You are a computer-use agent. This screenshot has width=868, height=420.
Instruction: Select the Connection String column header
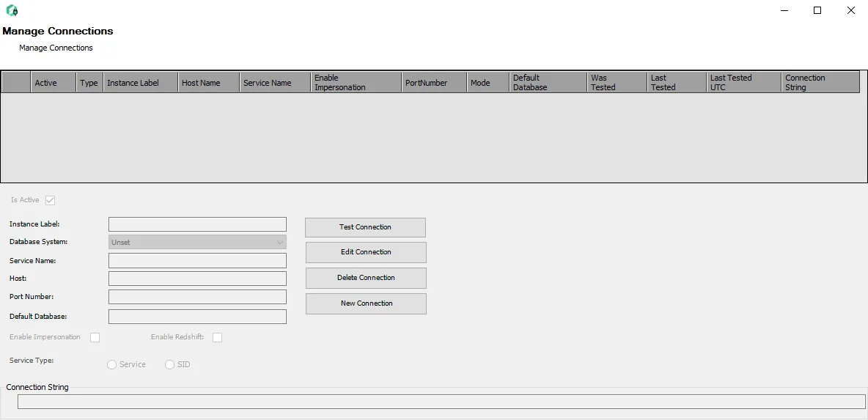tap(820, 82)
